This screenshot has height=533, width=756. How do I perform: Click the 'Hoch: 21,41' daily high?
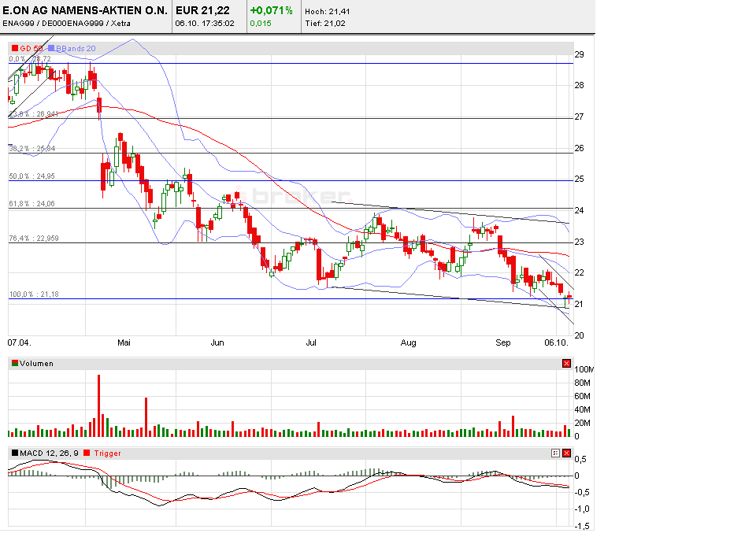coord(328,11)
